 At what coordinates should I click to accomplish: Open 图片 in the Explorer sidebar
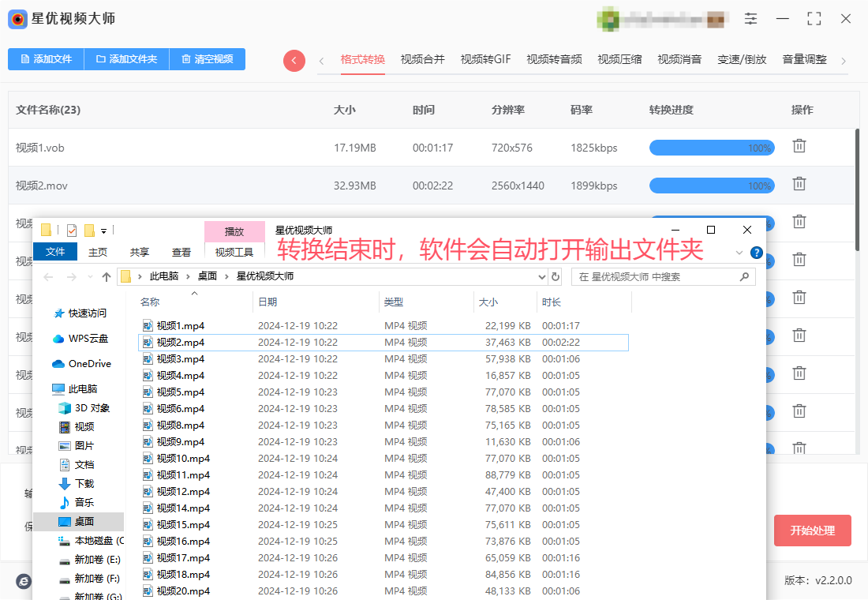[77, 446]
